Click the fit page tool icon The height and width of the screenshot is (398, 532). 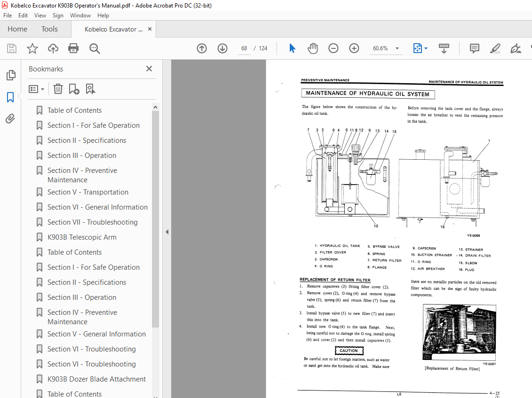(x=417, y=48)
